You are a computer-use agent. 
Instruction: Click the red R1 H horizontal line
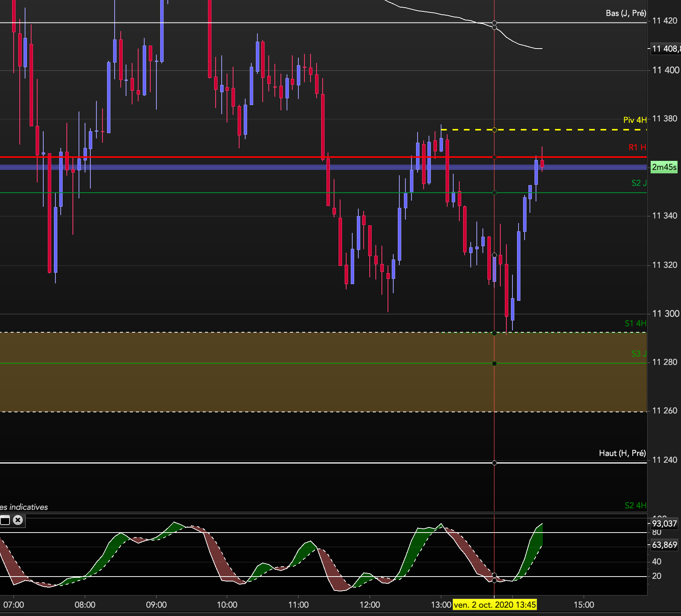323,157
